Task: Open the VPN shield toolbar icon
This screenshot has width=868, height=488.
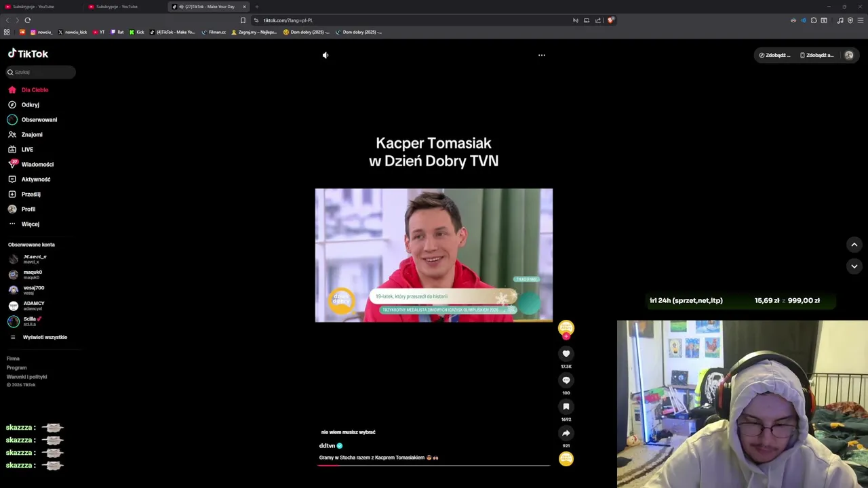Action: click(x=850, y=20)
